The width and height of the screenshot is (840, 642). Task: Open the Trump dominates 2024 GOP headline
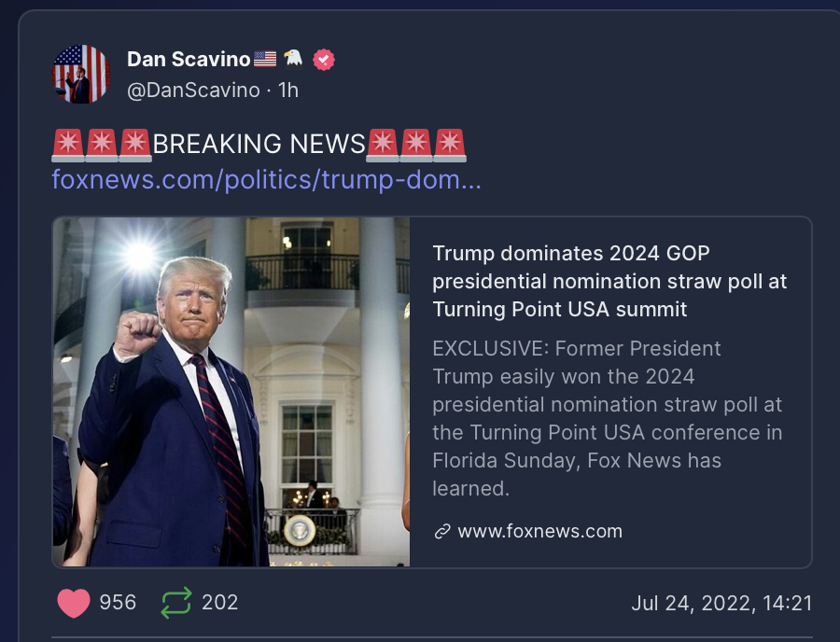609,281
